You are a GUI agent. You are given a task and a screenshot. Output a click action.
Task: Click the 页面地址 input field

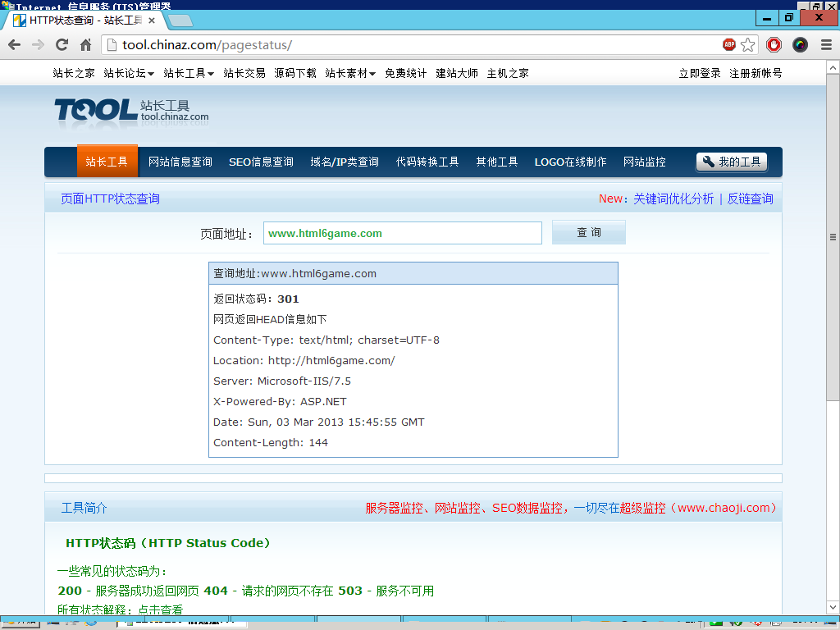[402, 233]
